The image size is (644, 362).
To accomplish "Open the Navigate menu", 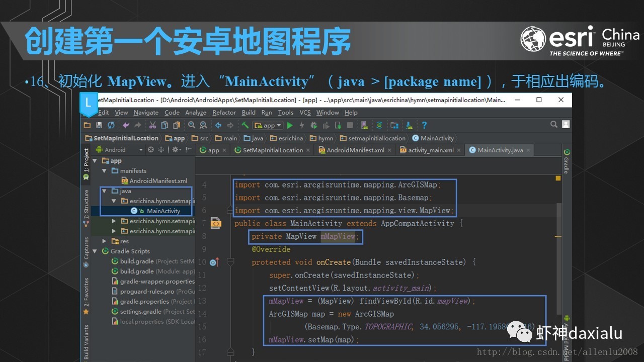I will pyautogui.click(x=146, y=113).
